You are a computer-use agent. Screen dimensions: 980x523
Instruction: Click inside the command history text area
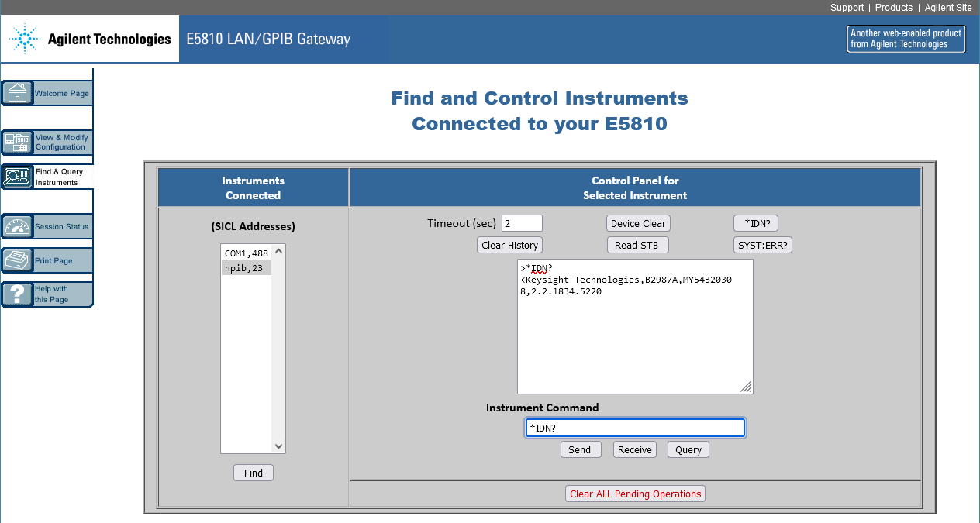click(x=635, y=326)
